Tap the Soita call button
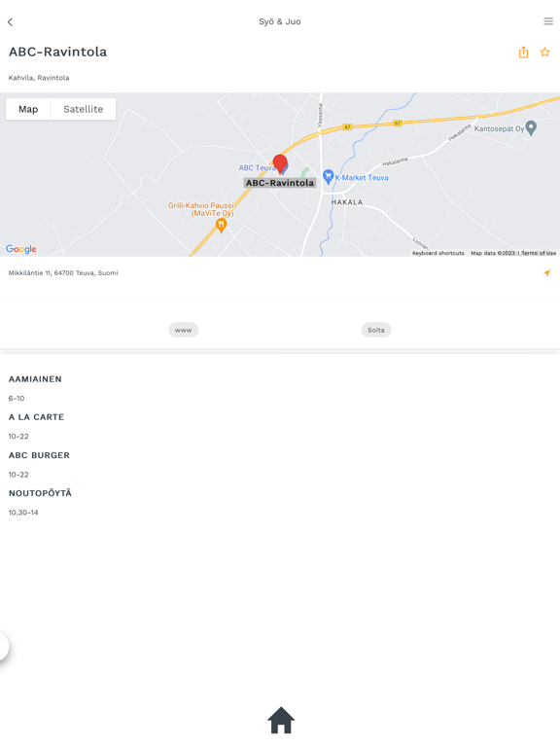This screenshot has width=560, height=747. [376, 330]
